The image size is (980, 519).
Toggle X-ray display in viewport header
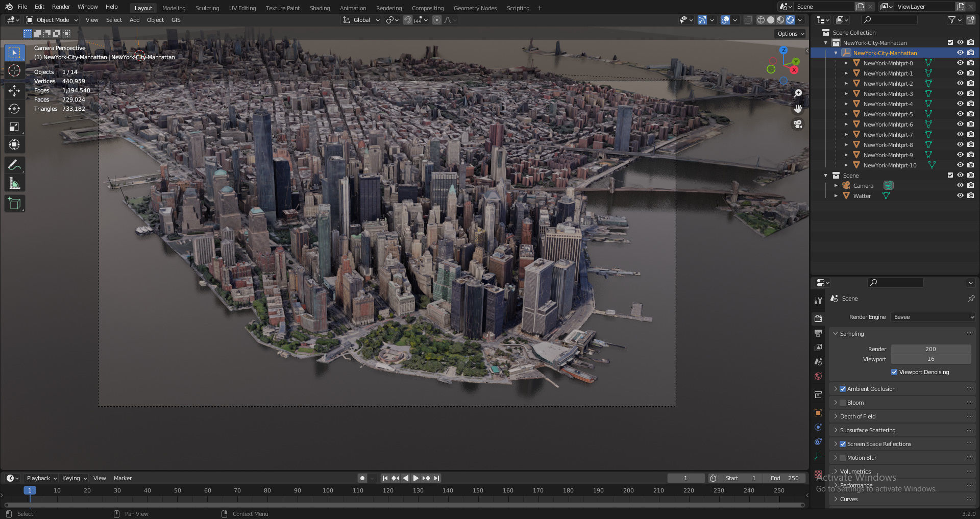(748, 20)
